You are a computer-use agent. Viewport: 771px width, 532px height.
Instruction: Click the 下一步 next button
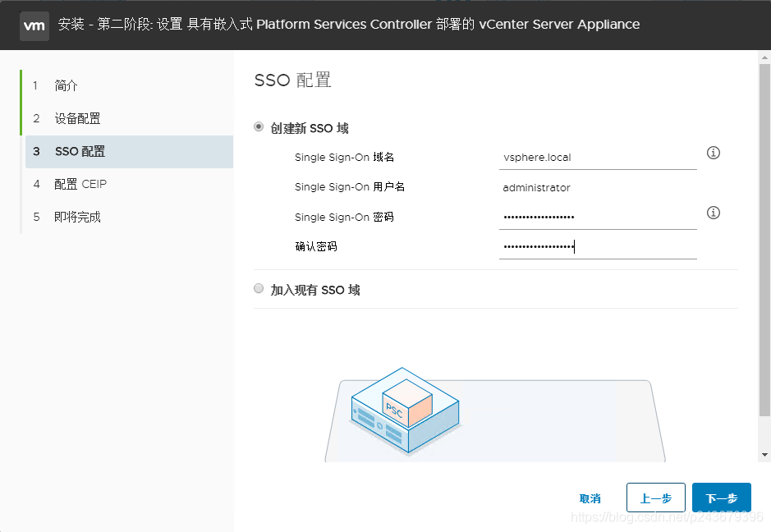tap(722, 498)
